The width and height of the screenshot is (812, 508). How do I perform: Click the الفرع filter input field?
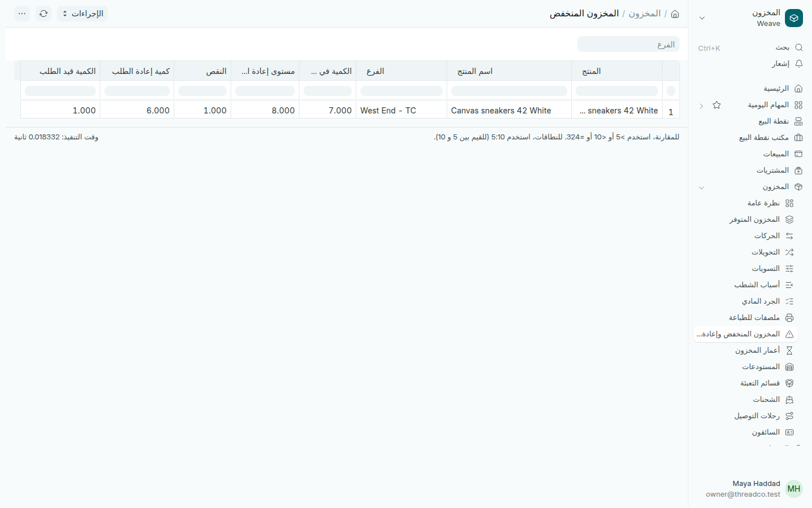pos(628,45)
